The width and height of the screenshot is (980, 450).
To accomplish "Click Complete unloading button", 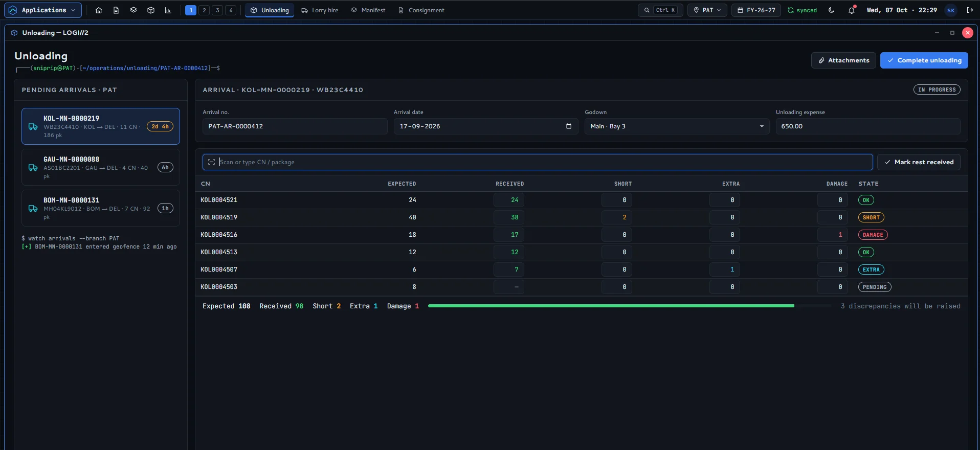I will click(924, 60).
